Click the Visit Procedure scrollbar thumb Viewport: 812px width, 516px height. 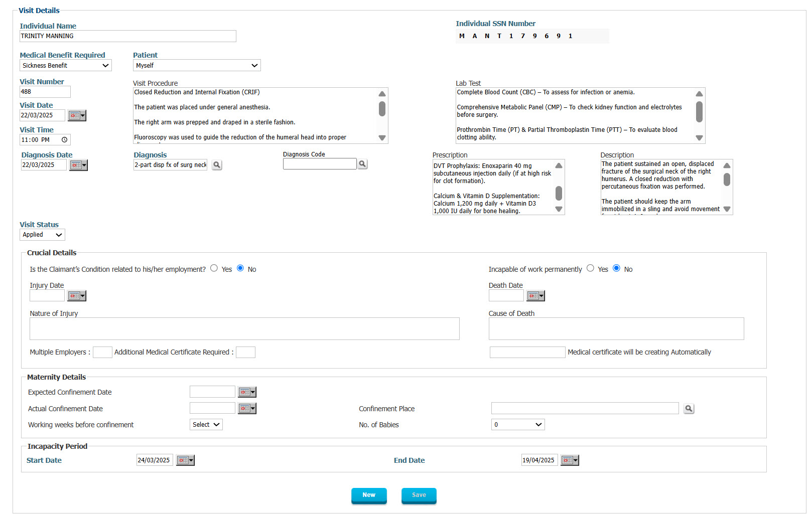[382, 109]
